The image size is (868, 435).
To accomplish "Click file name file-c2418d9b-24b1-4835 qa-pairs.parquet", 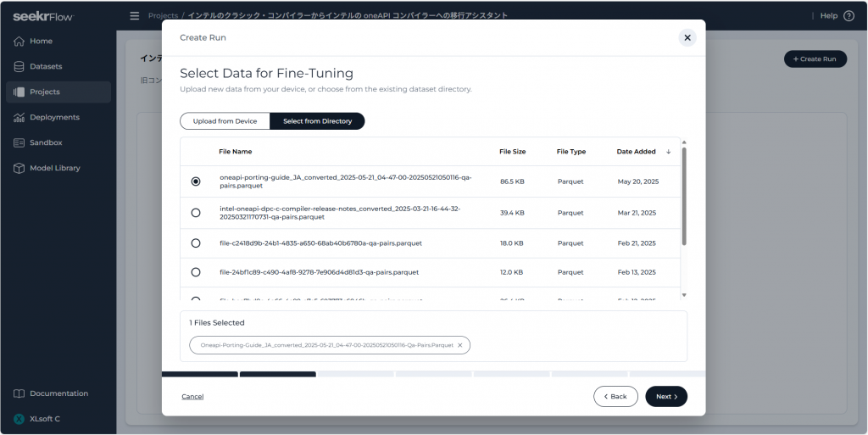I will (320, 243).
